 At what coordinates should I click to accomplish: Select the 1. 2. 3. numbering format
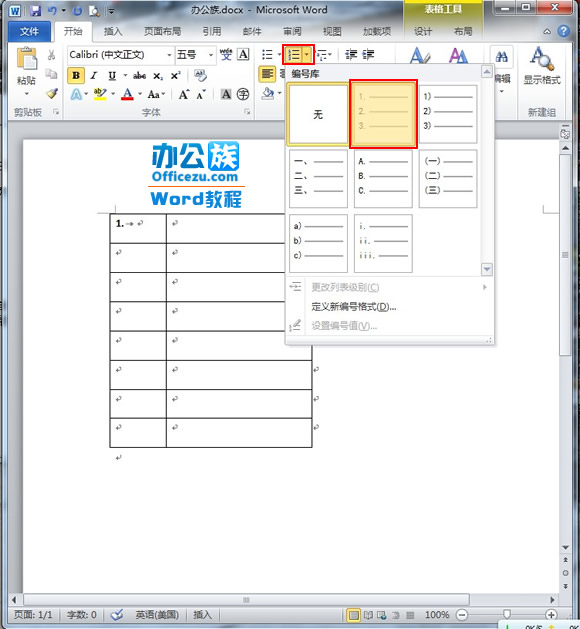point(383,114)
